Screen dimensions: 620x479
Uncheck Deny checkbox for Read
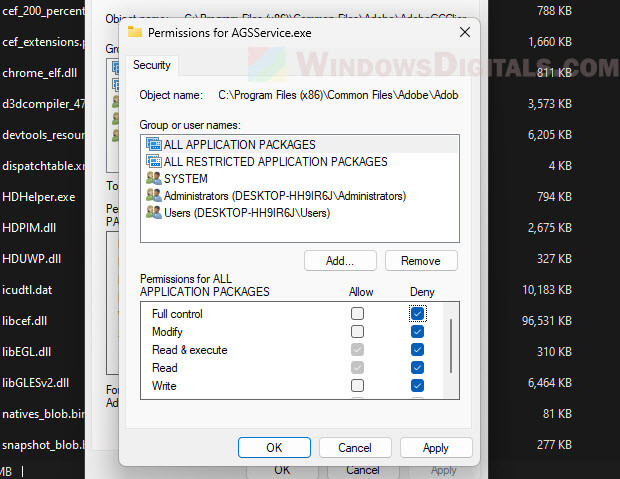(417, 367)
